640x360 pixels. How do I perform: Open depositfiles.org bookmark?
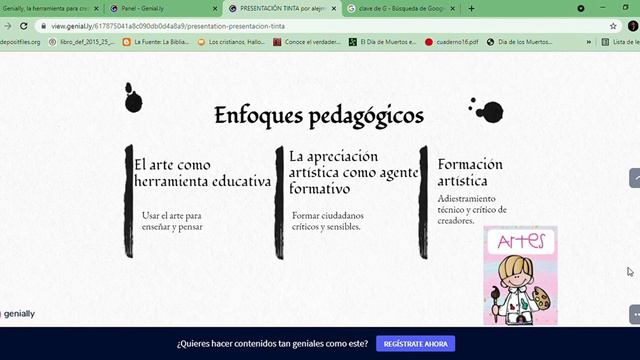(20, 42)
